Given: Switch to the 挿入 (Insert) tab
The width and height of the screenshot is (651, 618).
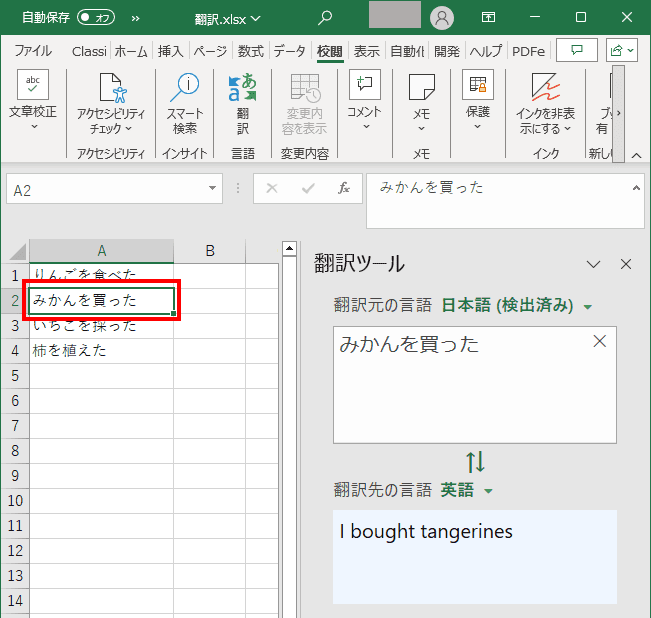Looking at the screenshot, I should point(170,51).
